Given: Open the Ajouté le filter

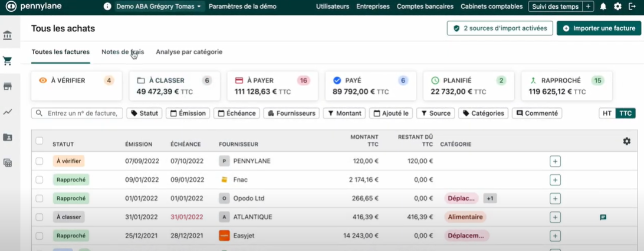Looking at the screenshot, I should [391, 113].
